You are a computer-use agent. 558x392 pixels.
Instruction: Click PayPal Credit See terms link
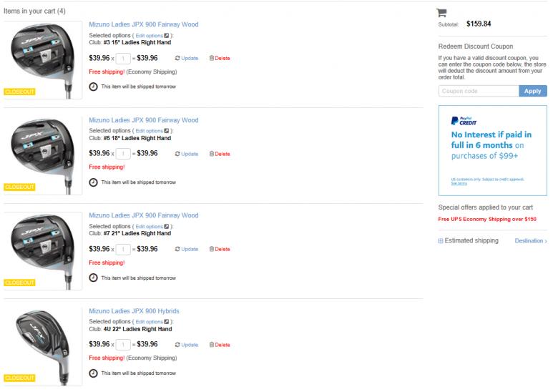point(459,184)
